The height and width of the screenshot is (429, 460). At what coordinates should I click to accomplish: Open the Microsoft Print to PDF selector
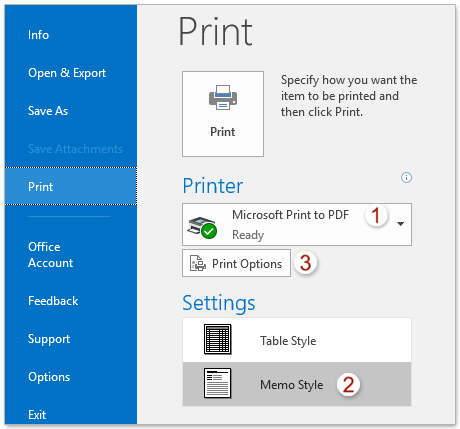[297, 224]
